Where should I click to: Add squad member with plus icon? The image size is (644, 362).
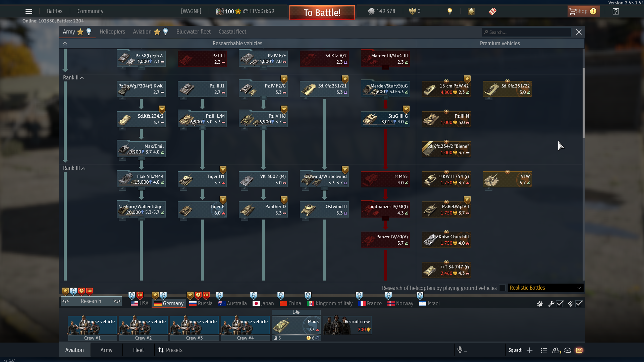530,350
